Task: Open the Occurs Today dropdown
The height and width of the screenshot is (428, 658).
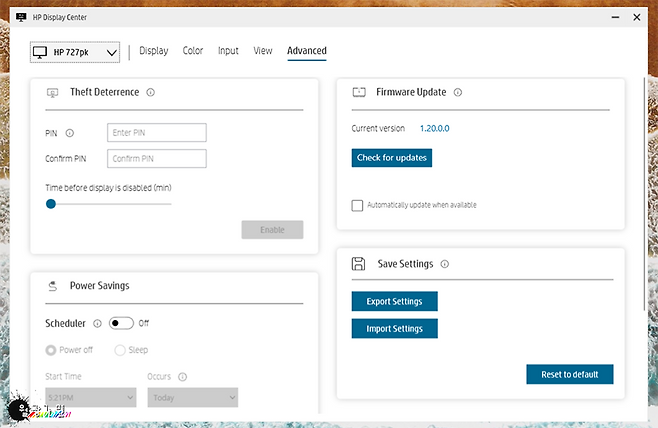Action: click(192, 398)
